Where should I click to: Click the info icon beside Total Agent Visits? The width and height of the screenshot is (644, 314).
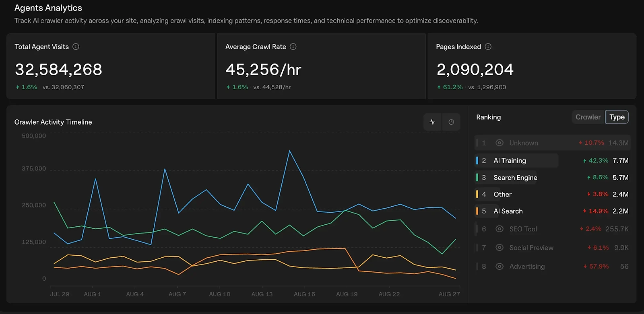tap(76, 47)
